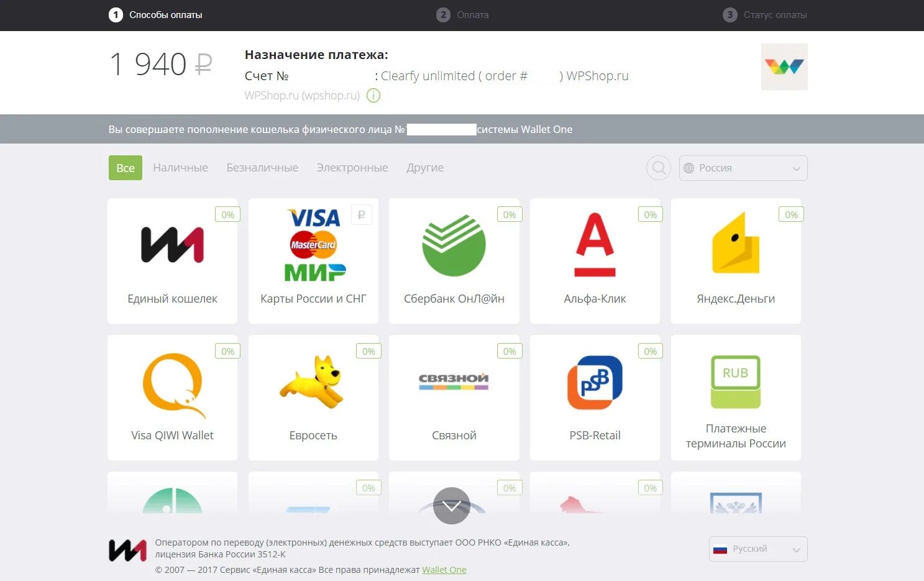Click the Связной label text
The width and height of the screenshot is (924, 581).
(x=454, y=436)
